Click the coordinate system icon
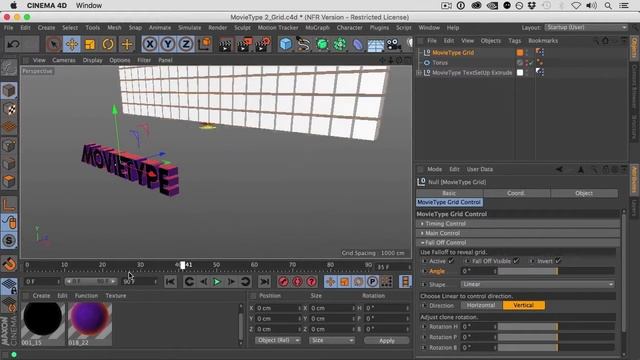 tap(204, 44)
